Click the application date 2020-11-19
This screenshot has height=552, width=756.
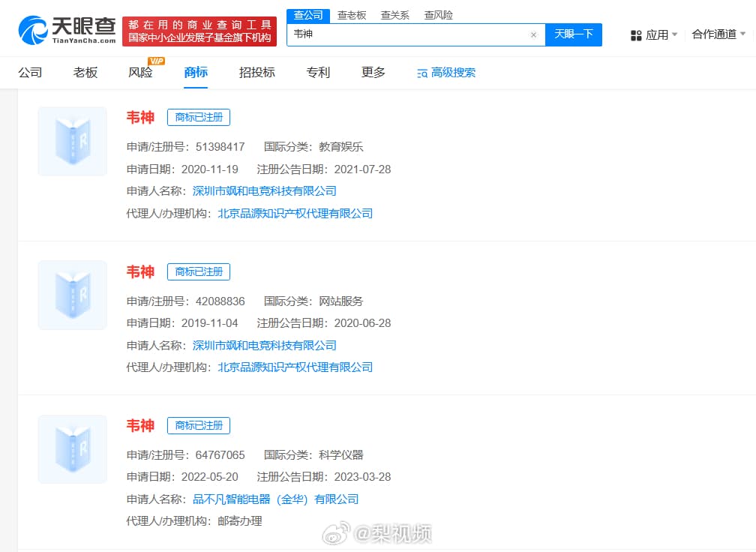(210, 169)
